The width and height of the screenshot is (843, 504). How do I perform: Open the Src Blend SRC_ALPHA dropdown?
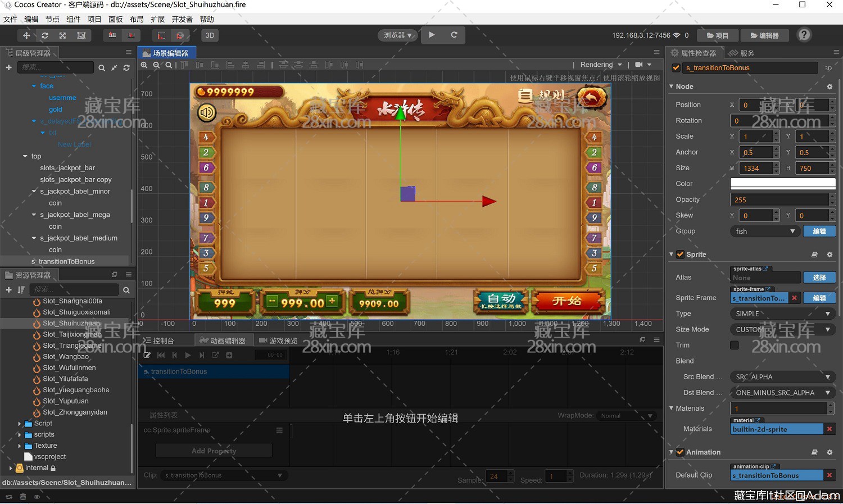pyautogui.click(x=782, y=377)
